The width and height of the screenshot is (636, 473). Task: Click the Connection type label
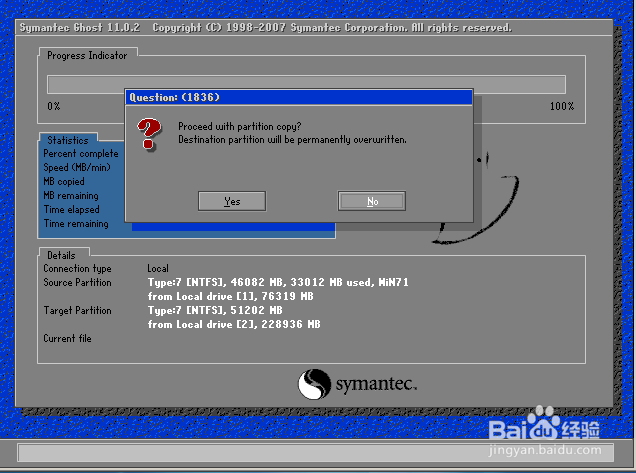click(77, 269)
